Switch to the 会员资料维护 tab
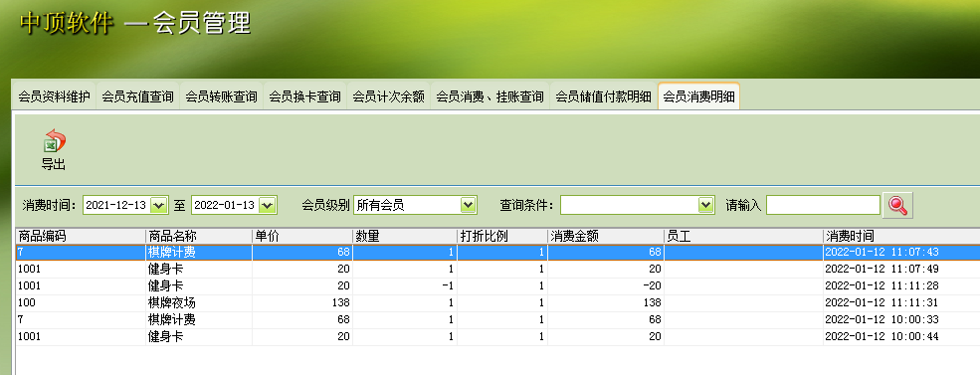This screenshot has width=980, height=375. tap(54, 96)
